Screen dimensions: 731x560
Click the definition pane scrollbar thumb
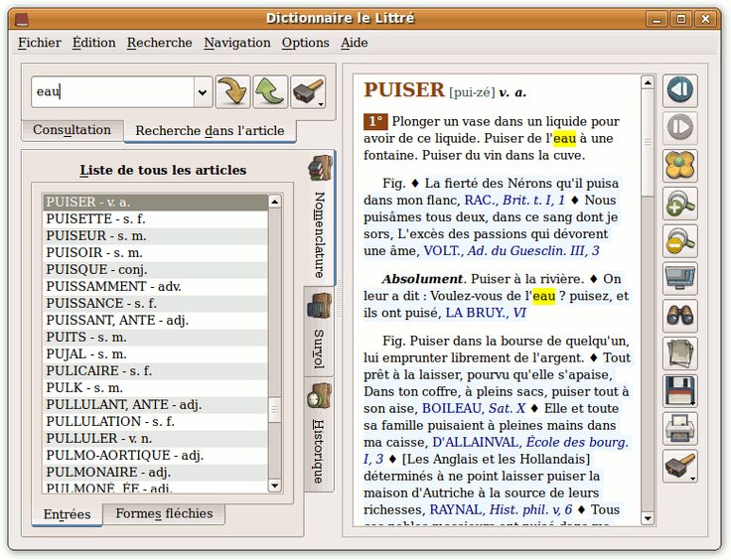(x=648, y=143)
